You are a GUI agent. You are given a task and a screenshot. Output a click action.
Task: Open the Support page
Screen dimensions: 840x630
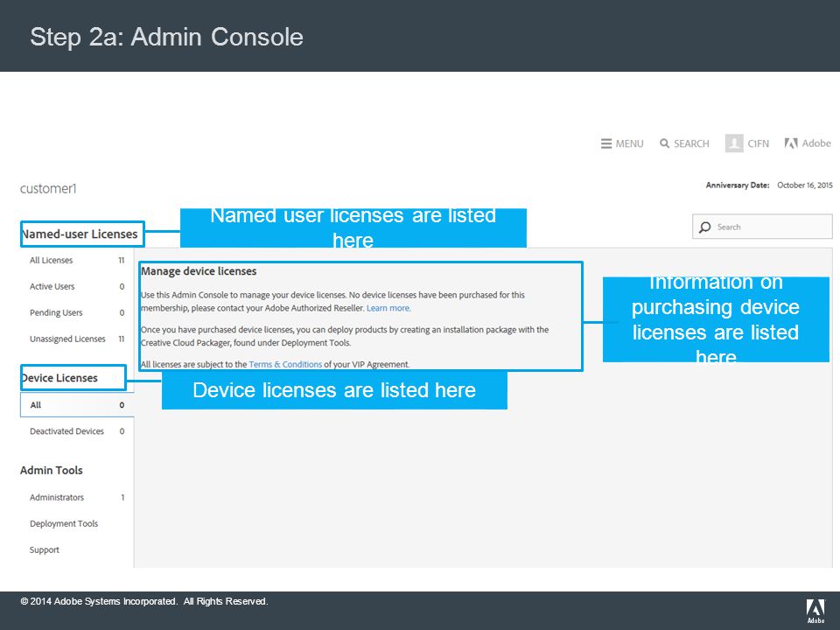[x=45, y=550]
